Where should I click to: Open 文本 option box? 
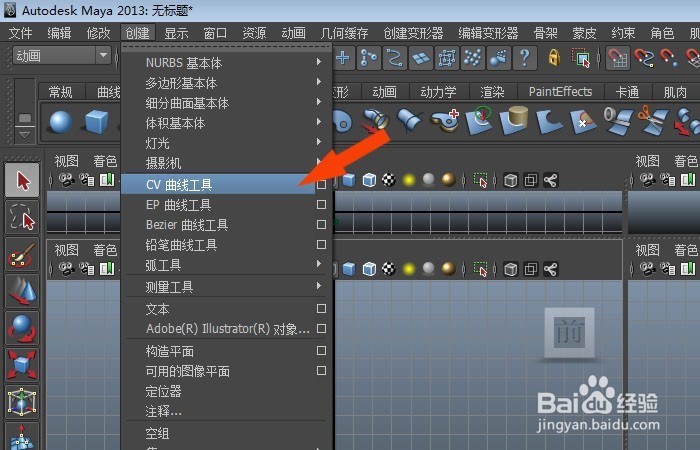(x=321, y=308)
